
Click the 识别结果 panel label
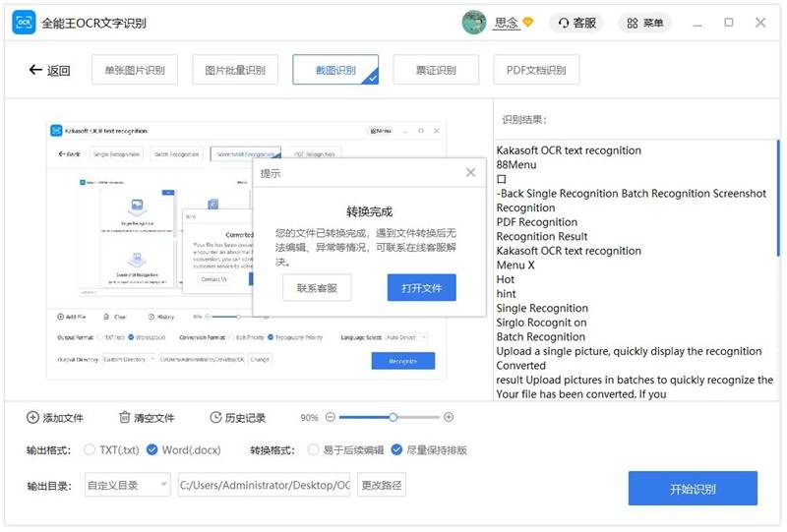click(x=524, y=119)
